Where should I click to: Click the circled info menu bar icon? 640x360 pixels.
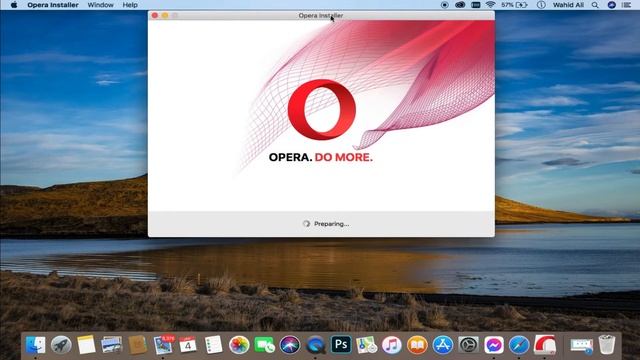coord(541,5)
